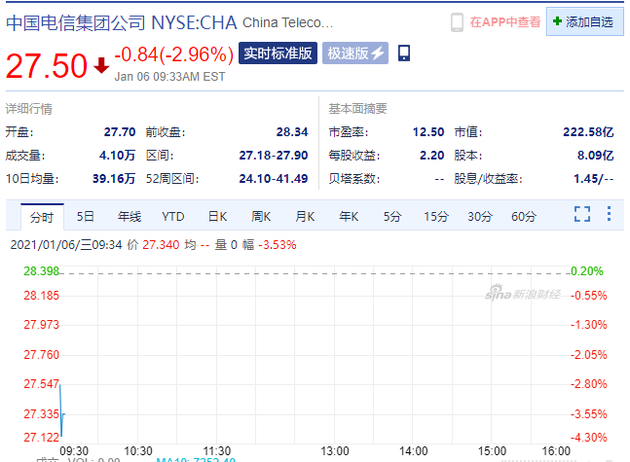Select the 分时 chart tab
Viewport: 630px width, 462px height.
42,217
